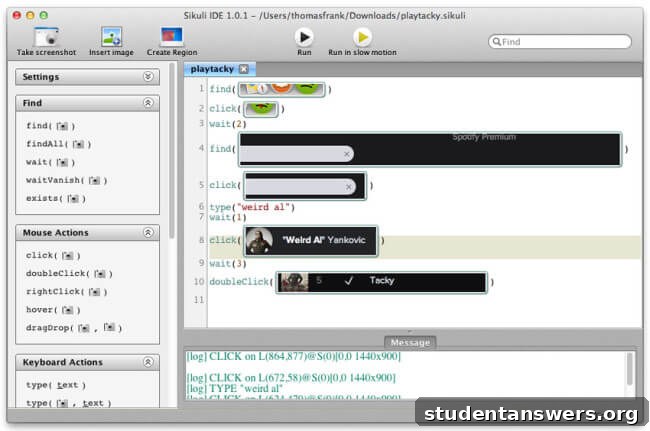Insert exists( ) command

[56, 199]
